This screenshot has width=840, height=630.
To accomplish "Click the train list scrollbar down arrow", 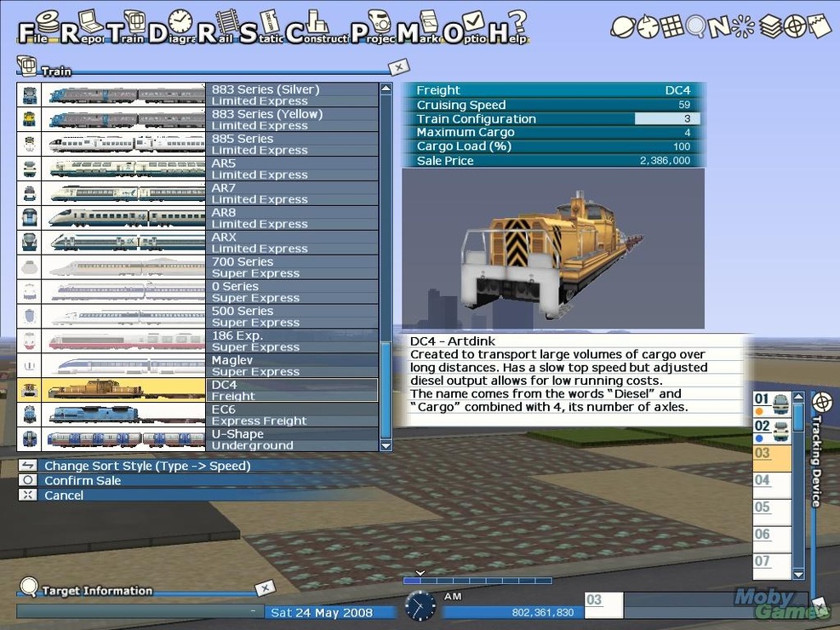I will pos(386,445).
